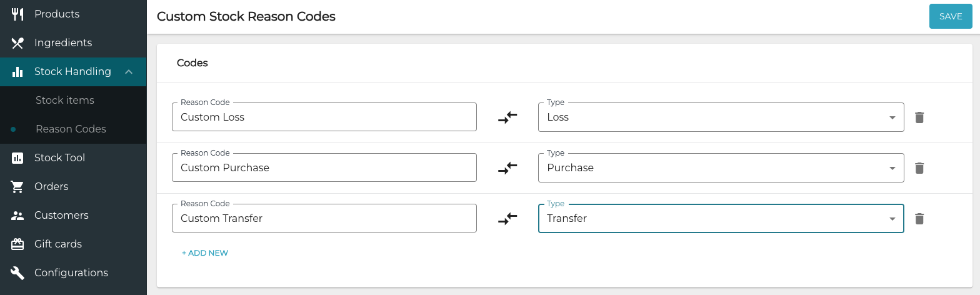Delete the Custom Purchase reason code
This screenshot has height=295, width=980.
(x=919, y=168)
